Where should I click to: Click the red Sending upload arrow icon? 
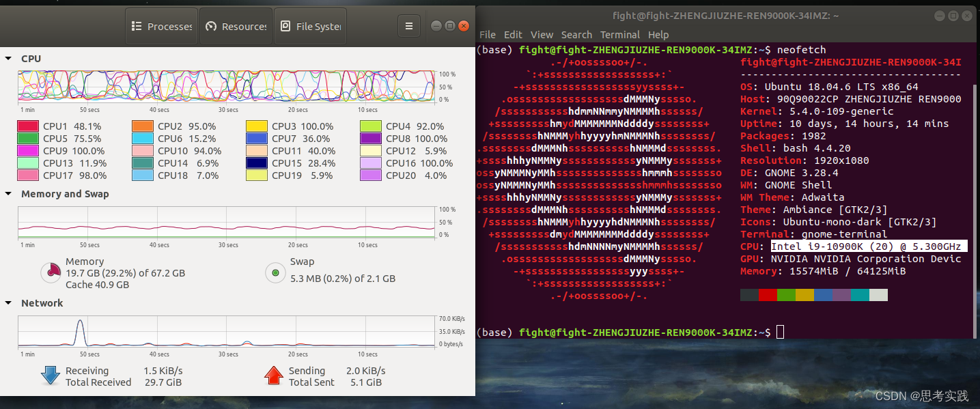273,375
